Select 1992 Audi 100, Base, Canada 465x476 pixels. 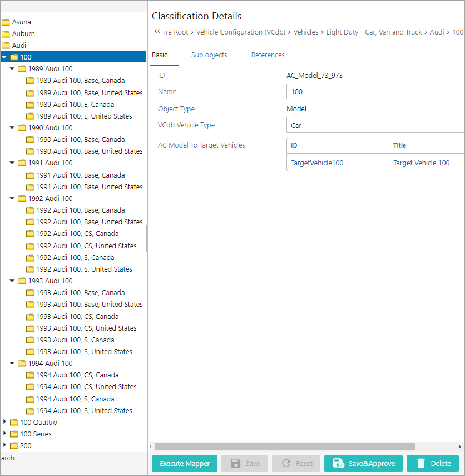tap(81, 210)
